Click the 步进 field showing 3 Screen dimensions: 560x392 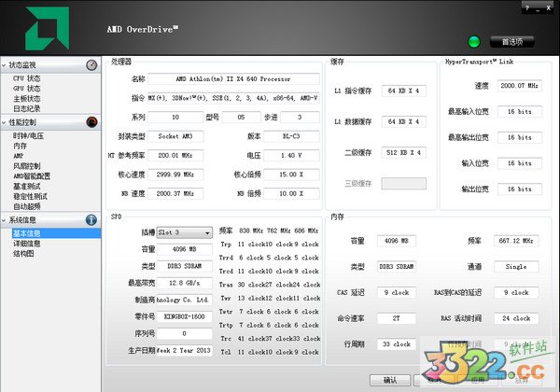300,117
